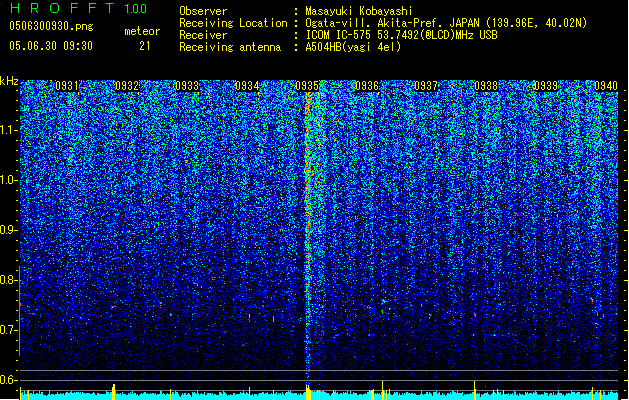The width and height of the screenshot is (629, 400).
Task: Click the 1.0 kHz axis tick label
Action: 9,180
